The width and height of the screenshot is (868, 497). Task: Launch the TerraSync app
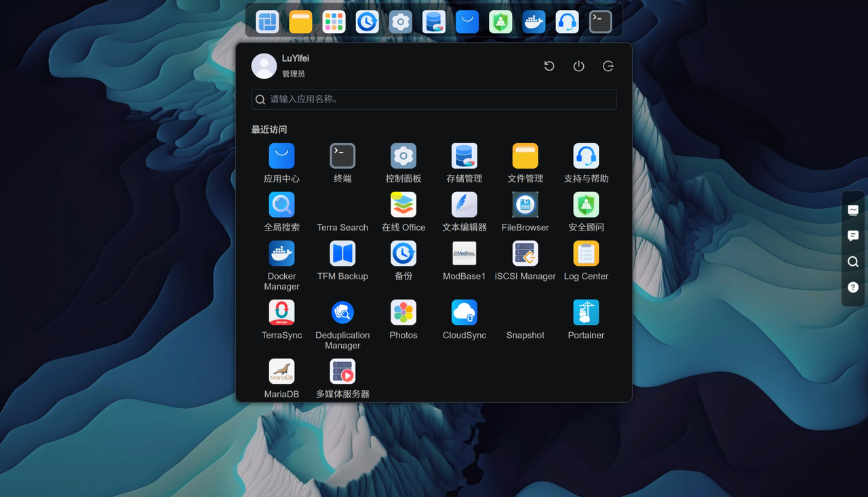pos(281,313)
